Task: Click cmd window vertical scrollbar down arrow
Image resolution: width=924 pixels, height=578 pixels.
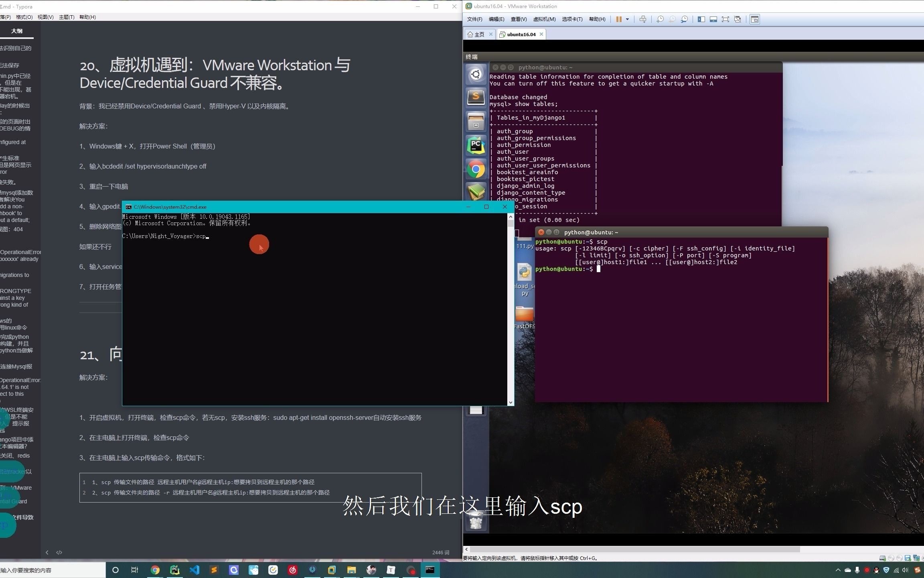Action: [511, 402]
